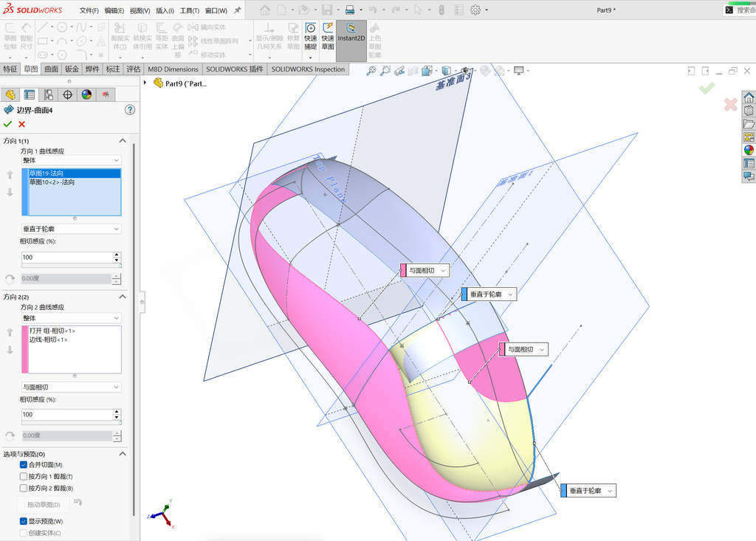Click the direction 1 tangent influence slider
Screen dimensions: 756x541
[72, 265]
